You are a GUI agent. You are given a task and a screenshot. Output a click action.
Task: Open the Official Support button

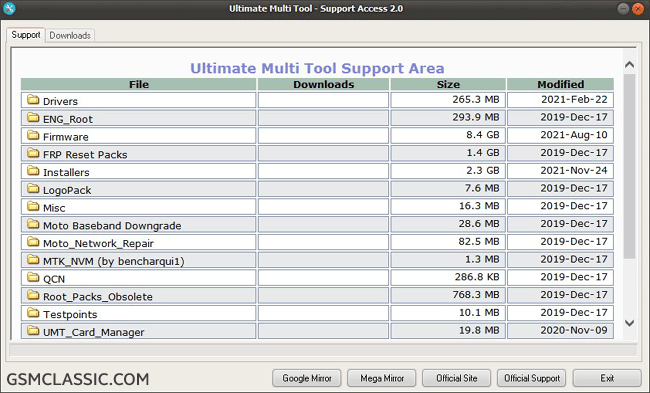(x=532, y=378)
